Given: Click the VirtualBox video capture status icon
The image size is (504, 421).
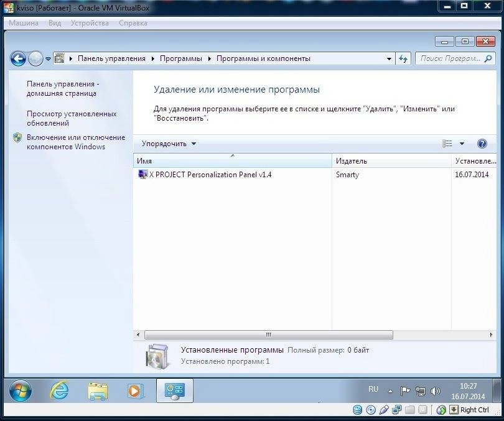Looking at the screenshot, I should point(423,410).
